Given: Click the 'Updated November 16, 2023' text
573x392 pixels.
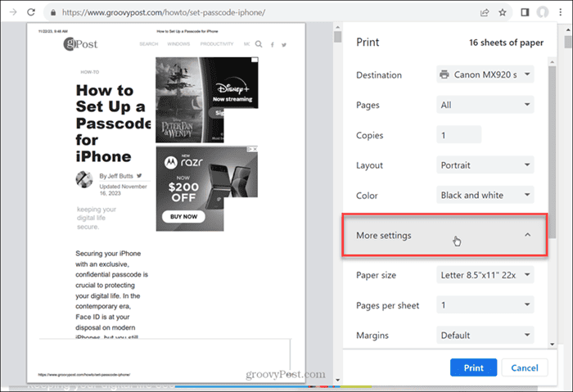Looking at the screenshot, I should (123, 190).
